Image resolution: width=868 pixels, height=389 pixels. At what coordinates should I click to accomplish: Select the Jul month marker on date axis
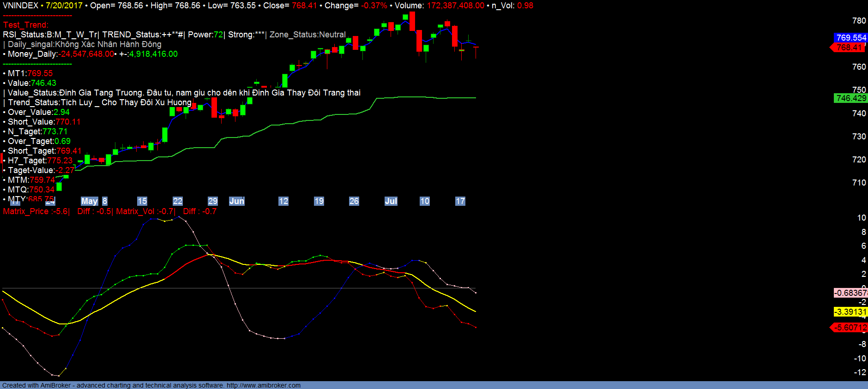pyautogui.click(x=391, y=201)
